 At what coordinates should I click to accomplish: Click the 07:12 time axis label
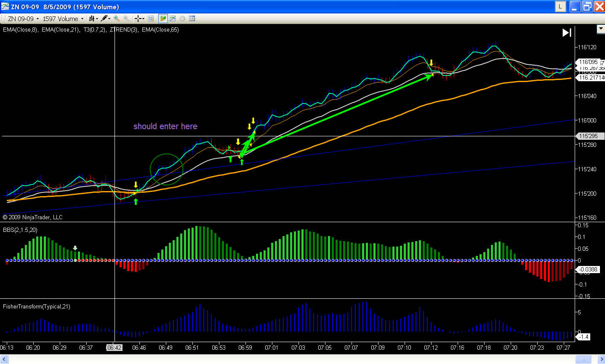[x=431, y=348]
